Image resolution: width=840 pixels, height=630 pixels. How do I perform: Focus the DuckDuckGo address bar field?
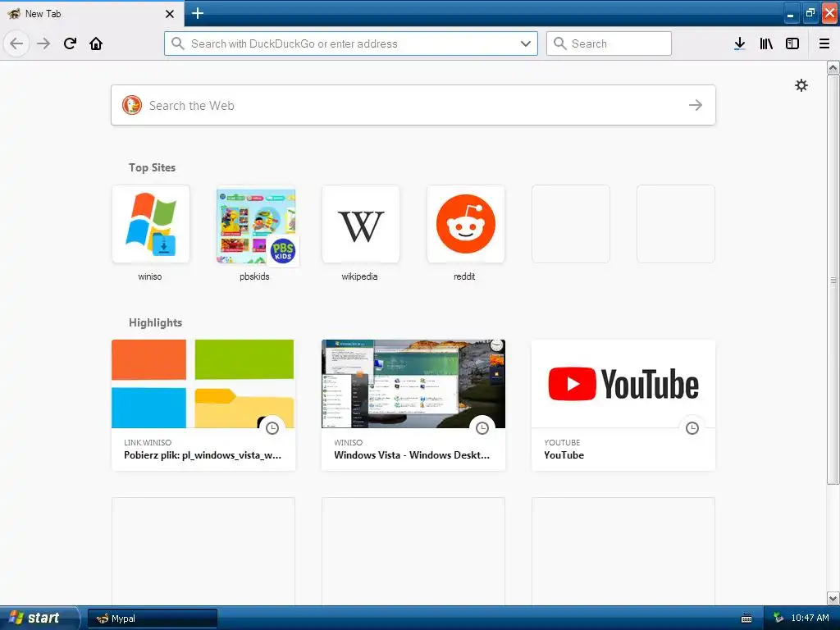coord(351,43)
